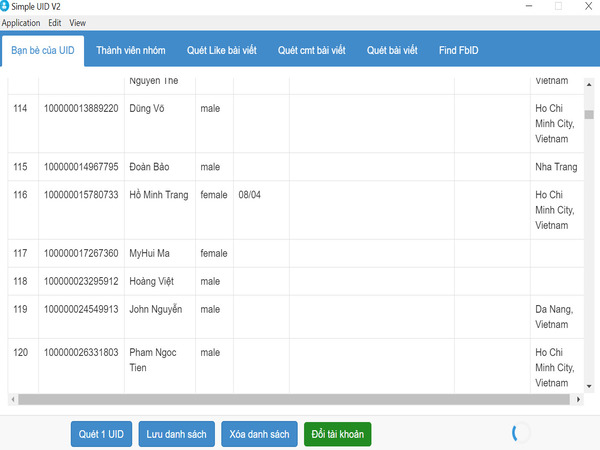This screenshot has height=450, width=600.
Task: Click row number 115
Action: 20,167
